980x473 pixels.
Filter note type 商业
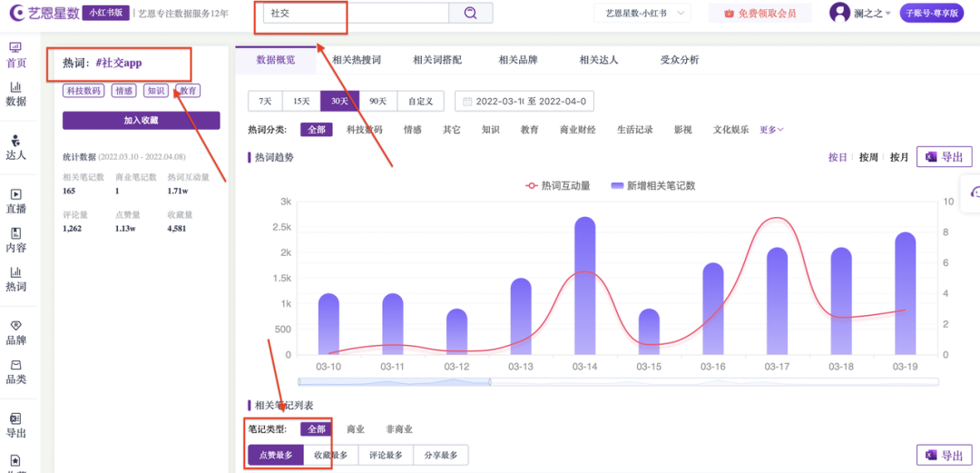point(356,429)
